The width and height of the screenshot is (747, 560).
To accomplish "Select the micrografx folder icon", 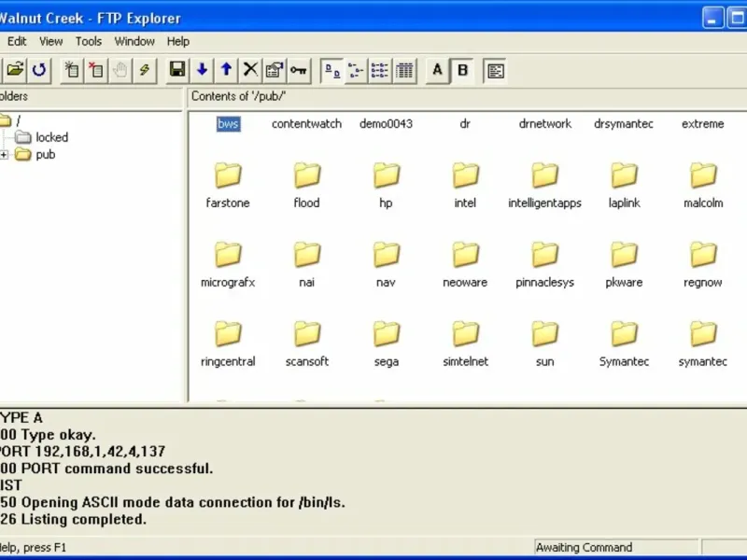I will 228,254.
